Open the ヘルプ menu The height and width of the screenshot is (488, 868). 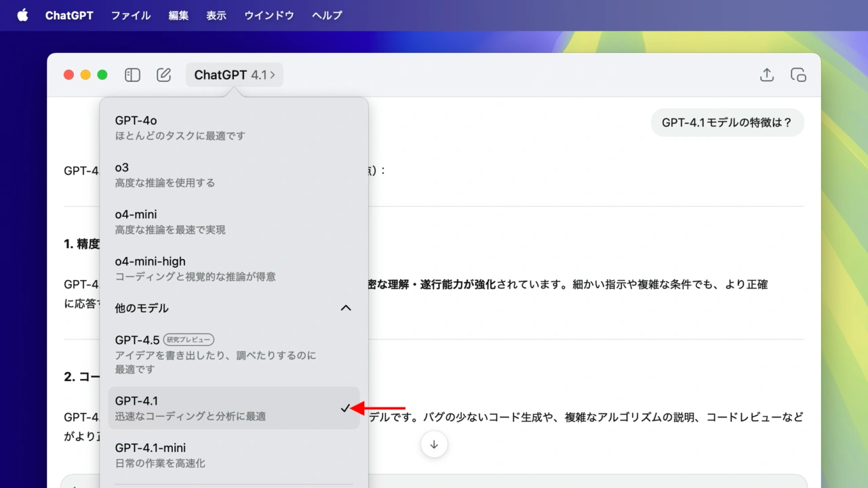[327, 15]
